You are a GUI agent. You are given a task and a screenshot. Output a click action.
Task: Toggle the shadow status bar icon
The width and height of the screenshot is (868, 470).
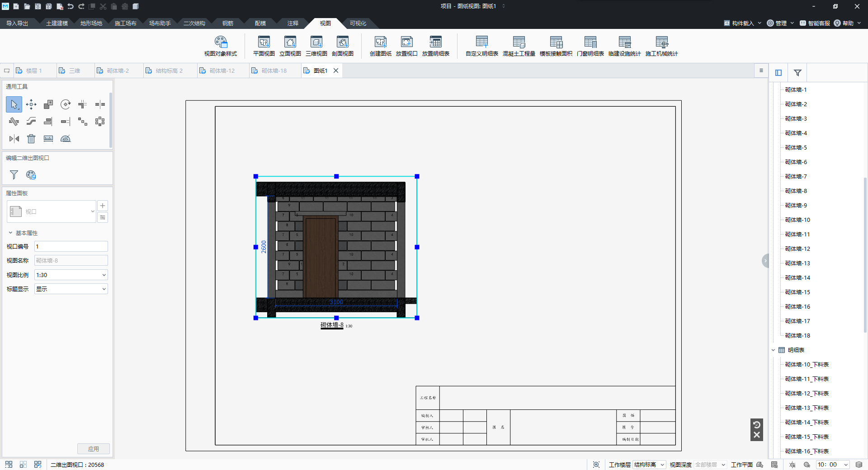coord(807,465)
